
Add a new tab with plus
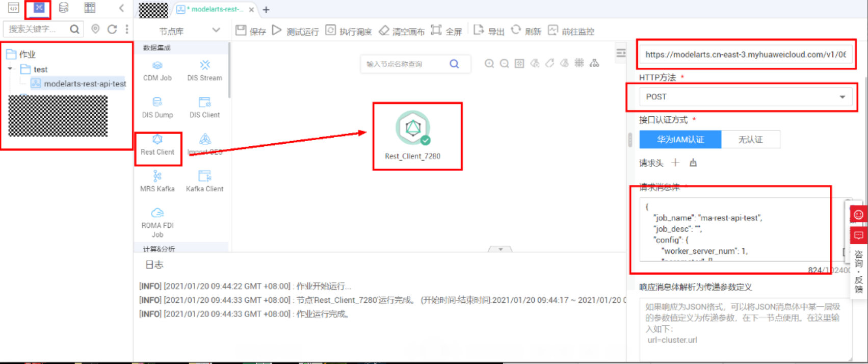point(266,10)
